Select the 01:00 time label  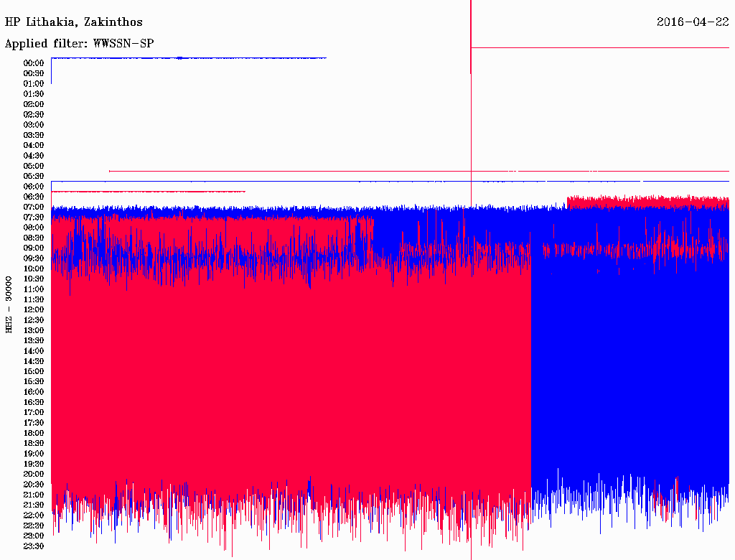(34, 83)
